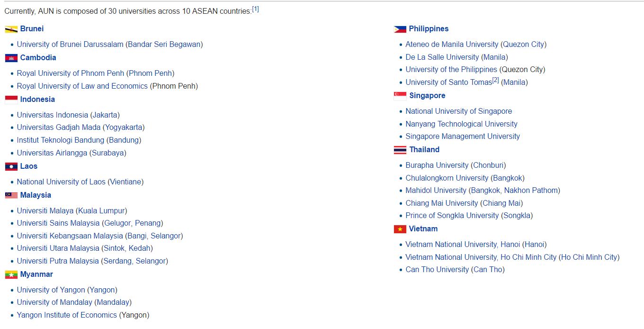Open the Thailand country link
This screenshot has height=329, width=644.
point(424,149)
